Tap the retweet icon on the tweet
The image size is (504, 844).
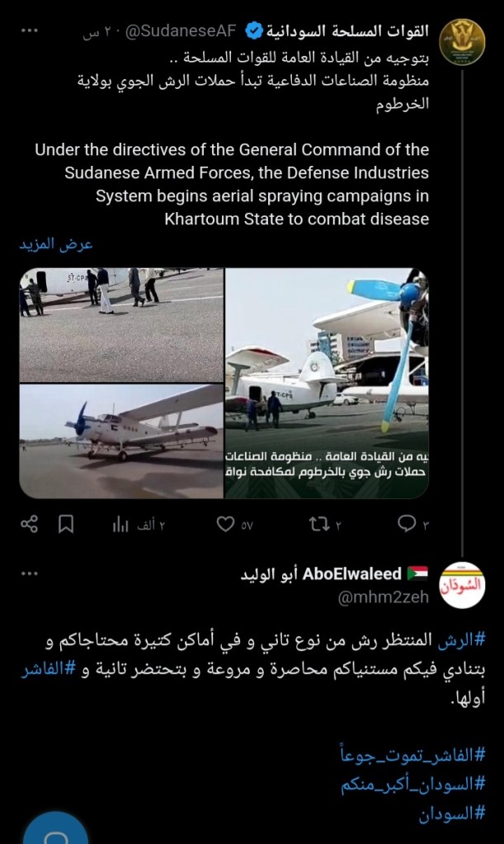(319, 524)
